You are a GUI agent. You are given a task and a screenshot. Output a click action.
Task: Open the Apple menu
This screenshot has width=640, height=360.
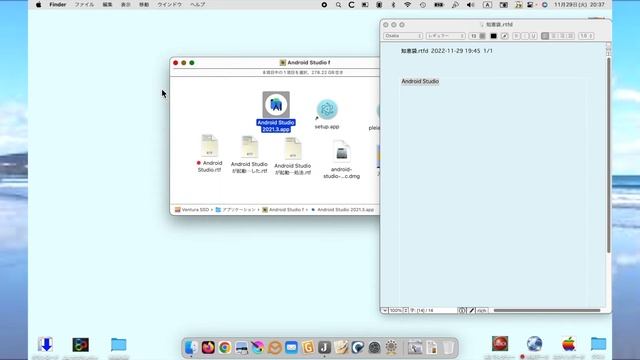click(x=38, y=5)
